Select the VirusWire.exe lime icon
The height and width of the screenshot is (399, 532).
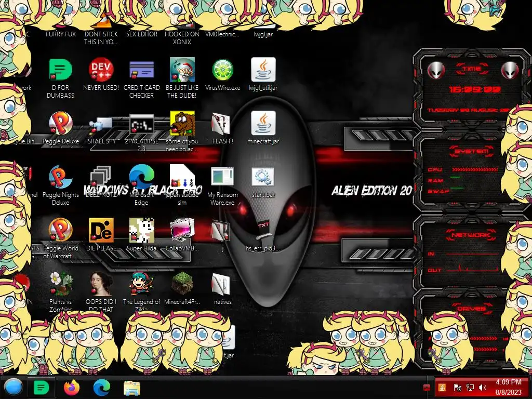click(222, 70)
